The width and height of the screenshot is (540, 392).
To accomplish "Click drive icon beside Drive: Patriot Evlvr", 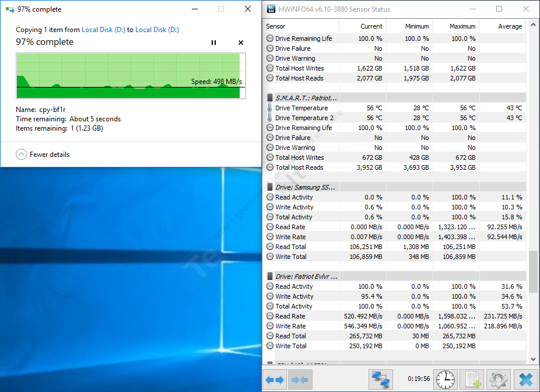I will click(x=271, y=276).
